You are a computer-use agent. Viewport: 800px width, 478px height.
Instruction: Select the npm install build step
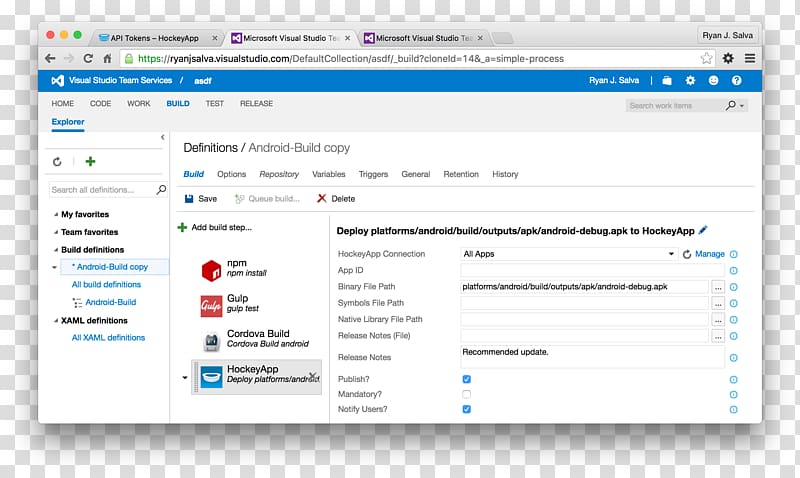258,269
